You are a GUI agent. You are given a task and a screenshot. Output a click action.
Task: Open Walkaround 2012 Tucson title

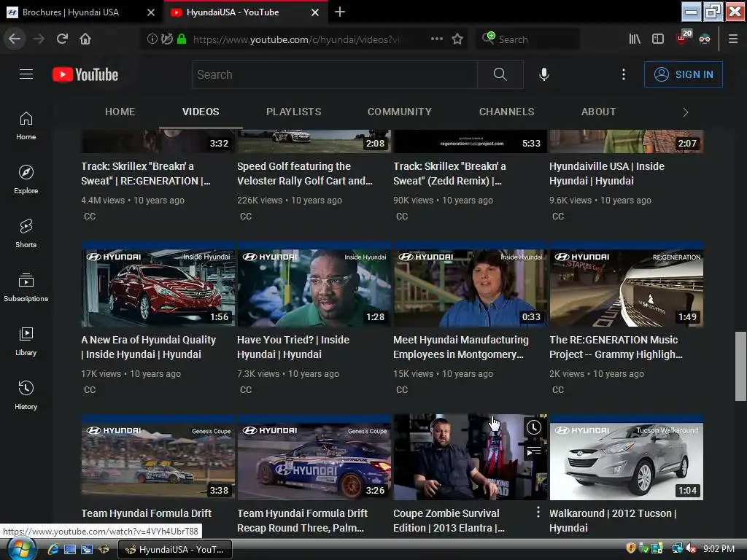pos(613,521)
